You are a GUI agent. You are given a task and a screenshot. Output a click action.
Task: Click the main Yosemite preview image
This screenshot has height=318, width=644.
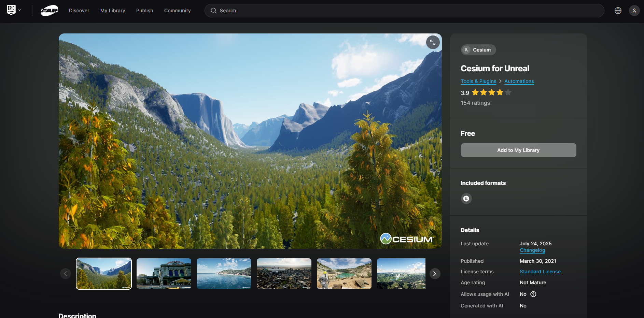click(250, 141)
